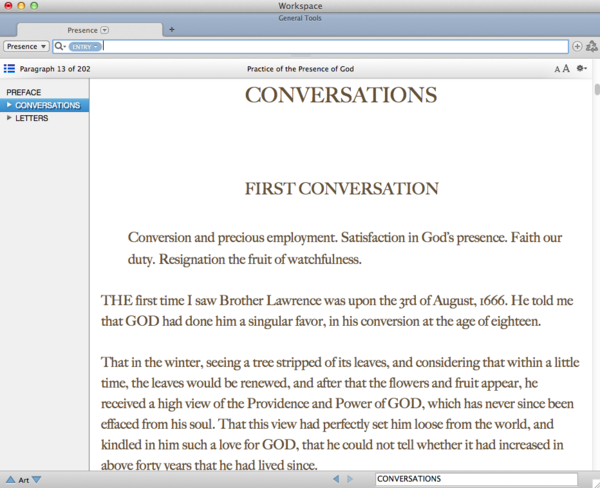600x488 pixels.
Task: Select PREFACE in the contents sidebar
Action: (x=23, y=92)
